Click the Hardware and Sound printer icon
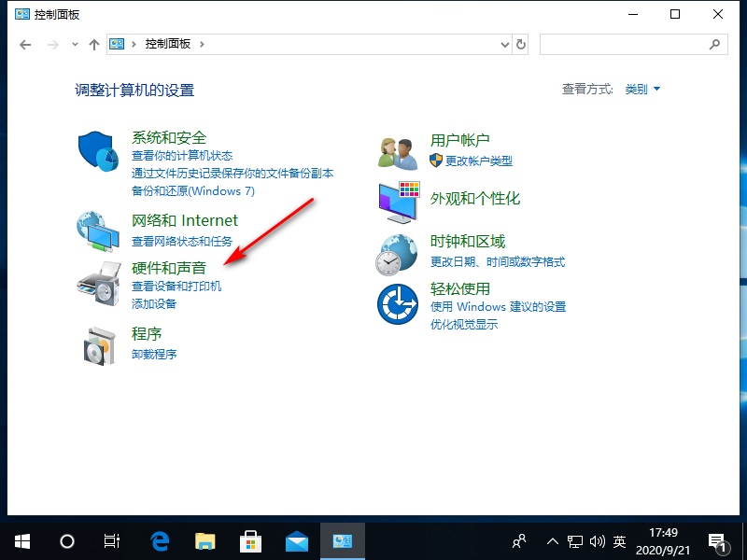Image resolution: width=747 pixels, height=560 pixels. coord(98,285)
